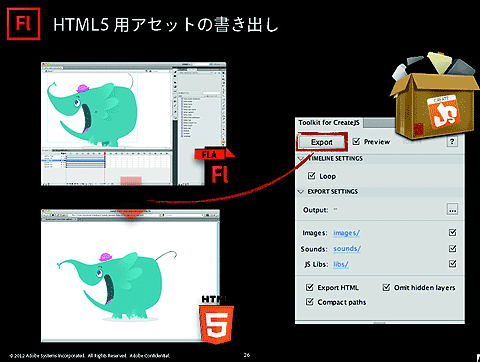Image resolution: width=480 pixels, height=362 pixels.
Task: Collapse the Timeline Settings section
Action: click(x=301, y=159)
